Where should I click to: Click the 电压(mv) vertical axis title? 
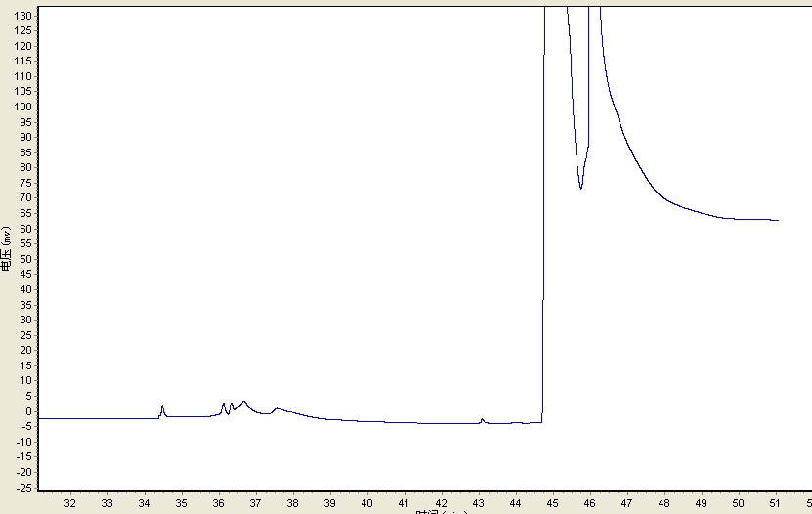(x=6, y=248)
